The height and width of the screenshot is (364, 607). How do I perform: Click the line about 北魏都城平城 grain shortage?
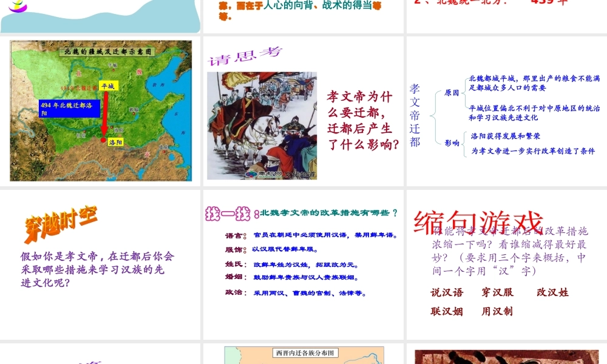pyautogui.click(x=534, y=83)
